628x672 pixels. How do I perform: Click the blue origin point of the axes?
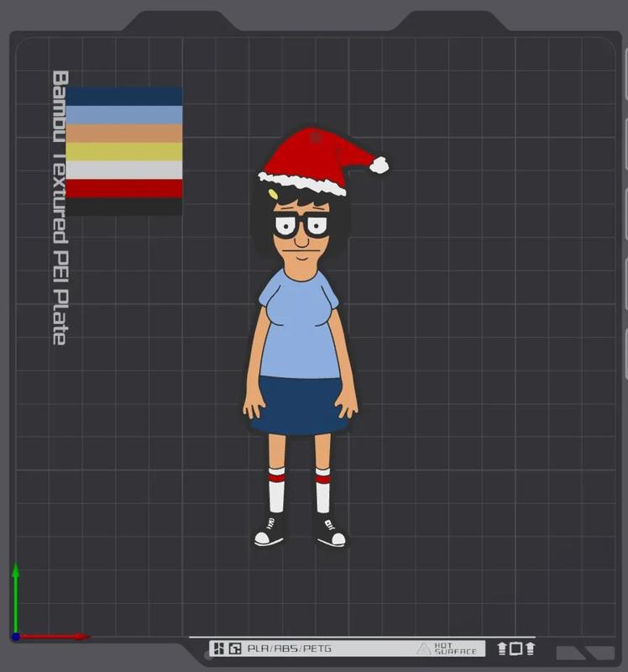16,637
